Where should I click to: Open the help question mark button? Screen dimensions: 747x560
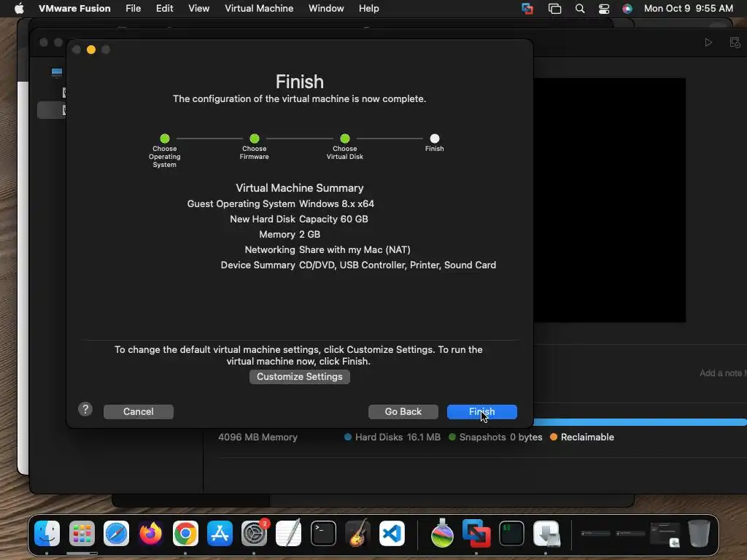point(85,409)
